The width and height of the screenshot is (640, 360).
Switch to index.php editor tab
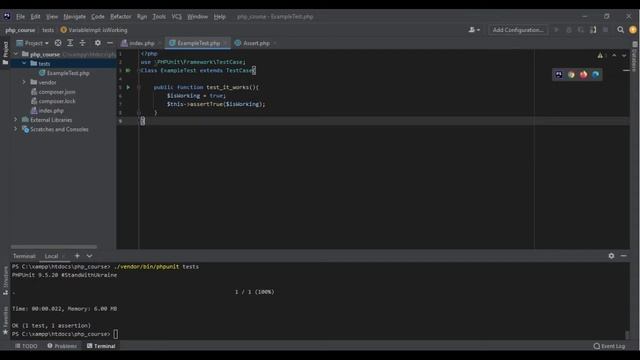142,43
